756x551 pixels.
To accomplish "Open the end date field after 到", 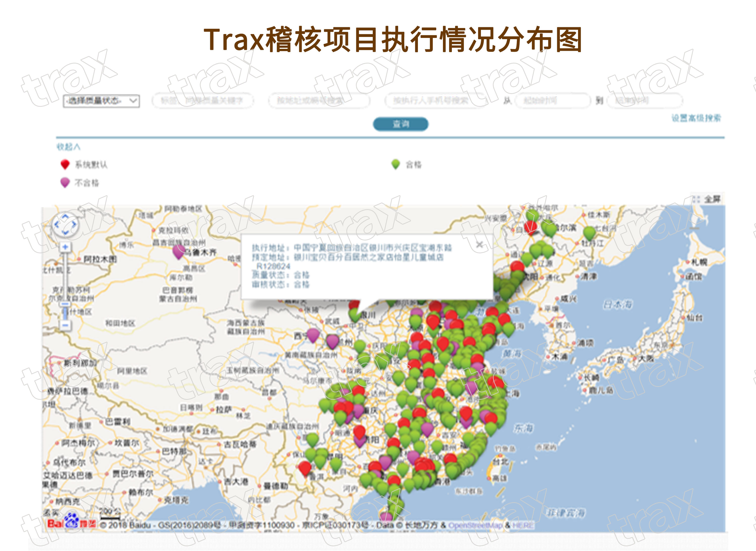I will (x=645, y=101).
